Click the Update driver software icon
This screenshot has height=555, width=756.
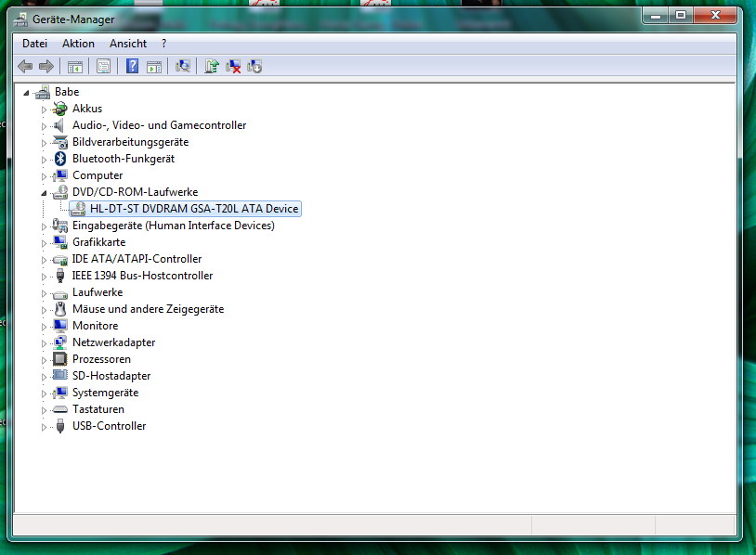[x=211, y=66]
